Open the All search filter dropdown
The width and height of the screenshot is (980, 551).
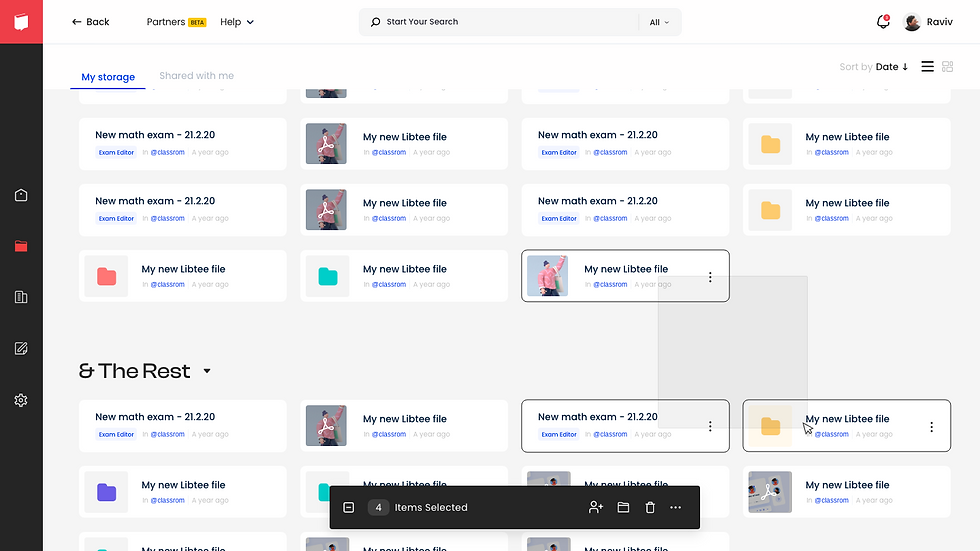click(x=659, y=22)
